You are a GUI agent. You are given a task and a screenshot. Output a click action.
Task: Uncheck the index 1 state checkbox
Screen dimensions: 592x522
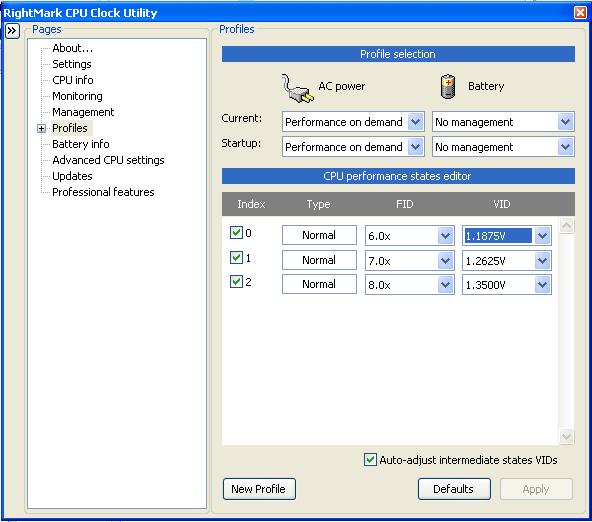(x=236, y=257)
